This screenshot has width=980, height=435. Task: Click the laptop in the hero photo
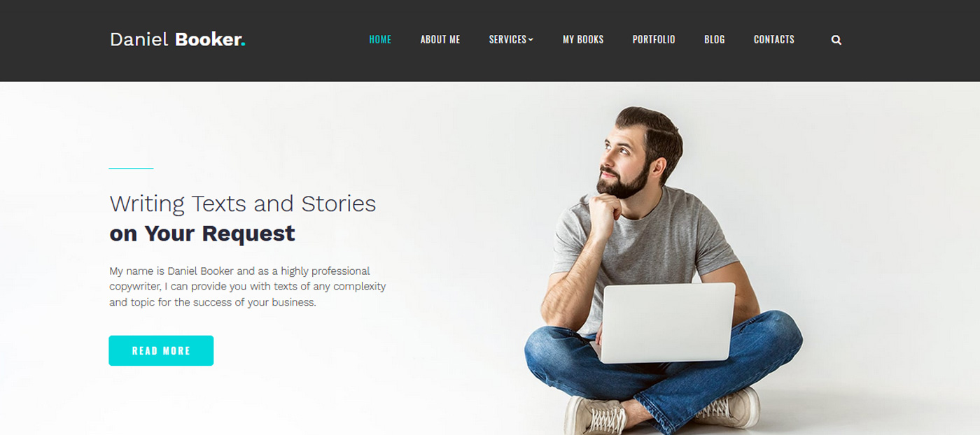668,322
